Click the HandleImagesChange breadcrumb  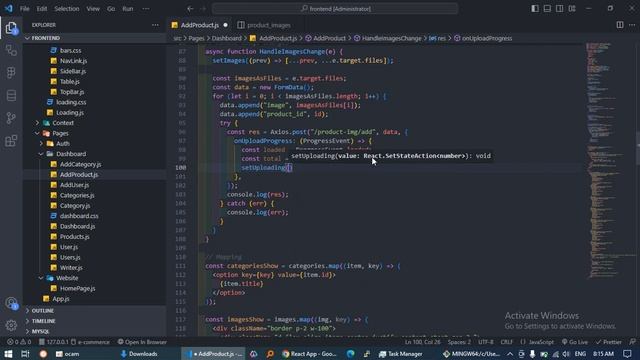click(x=387, y=38)
